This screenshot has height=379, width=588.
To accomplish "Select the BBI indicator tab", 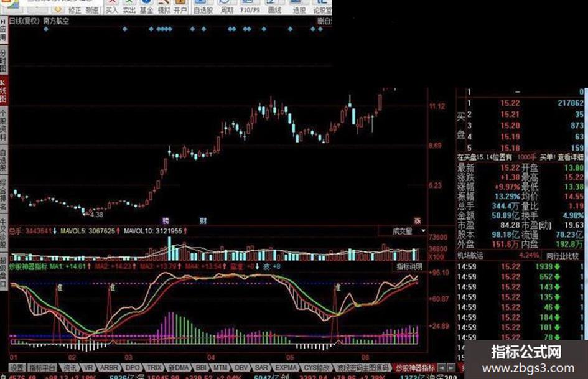I will (202, 368).
